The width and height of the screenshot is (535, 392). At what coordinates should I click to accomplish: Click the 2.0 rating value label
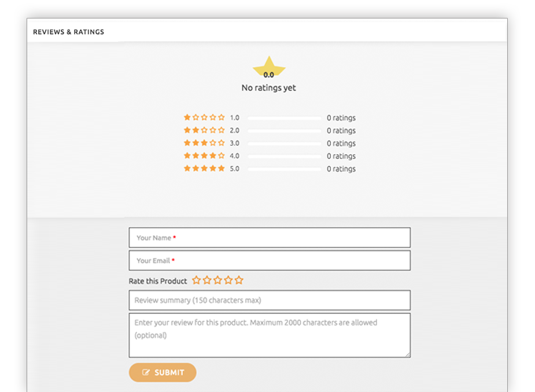tap(234, 130)
